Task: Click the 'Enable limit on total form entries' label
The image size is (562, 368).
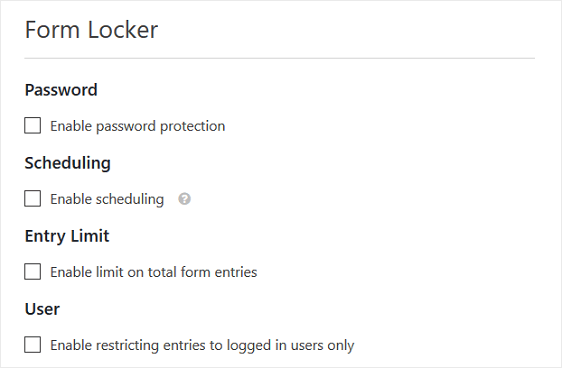Action: coord(153,272)
